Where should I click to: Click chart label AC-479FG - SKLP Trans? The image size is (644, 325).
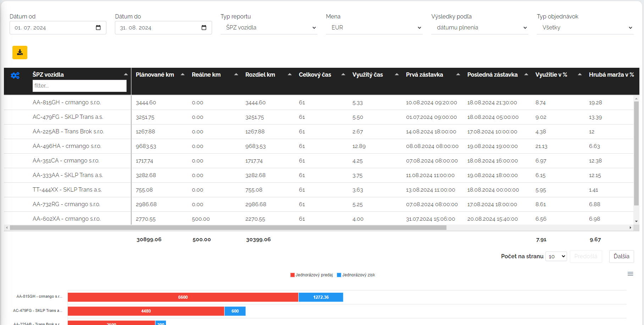tap(38, 310)
